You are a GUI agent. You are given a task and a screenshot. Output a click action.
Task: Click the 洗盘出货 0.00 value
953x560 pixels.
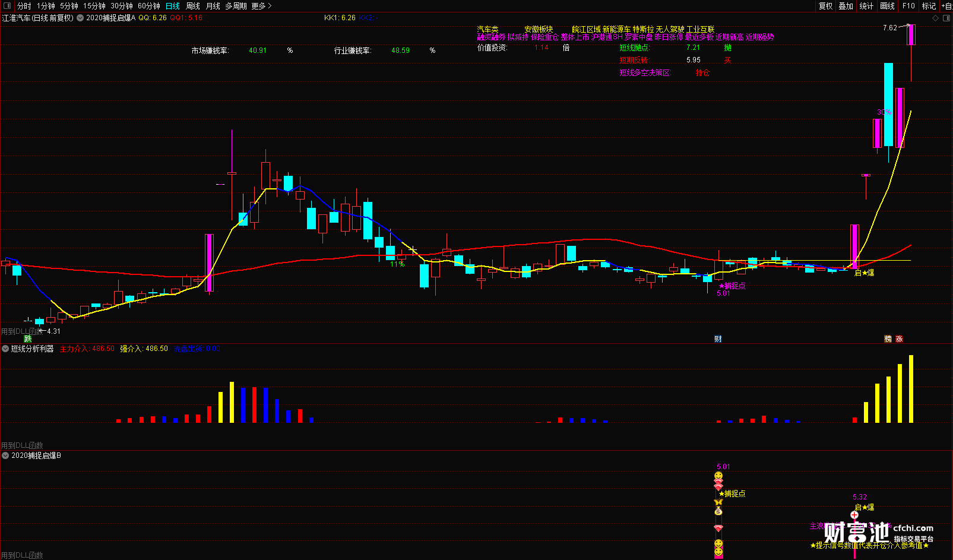tap(197, 349)
